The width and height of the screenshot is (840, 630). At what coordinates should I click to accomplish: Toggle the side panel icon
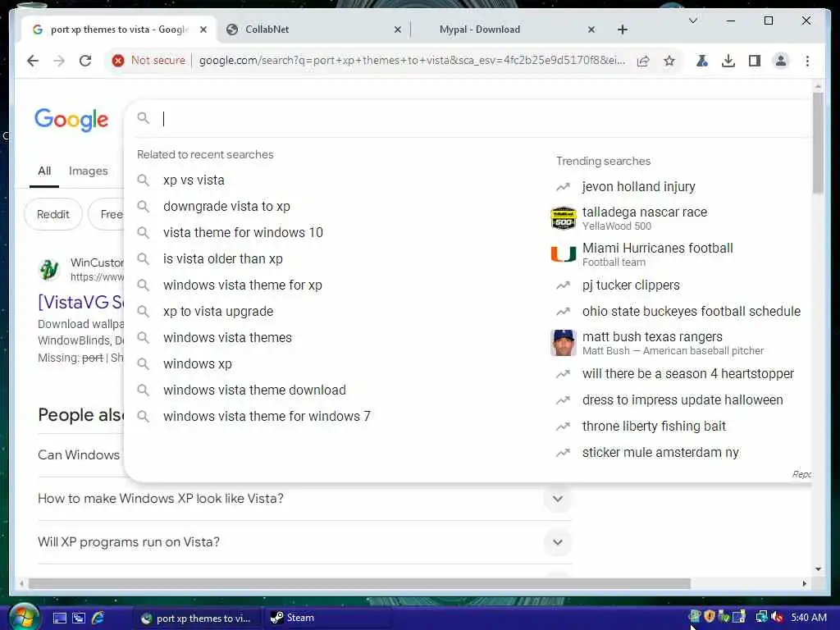tap(755, 61)
